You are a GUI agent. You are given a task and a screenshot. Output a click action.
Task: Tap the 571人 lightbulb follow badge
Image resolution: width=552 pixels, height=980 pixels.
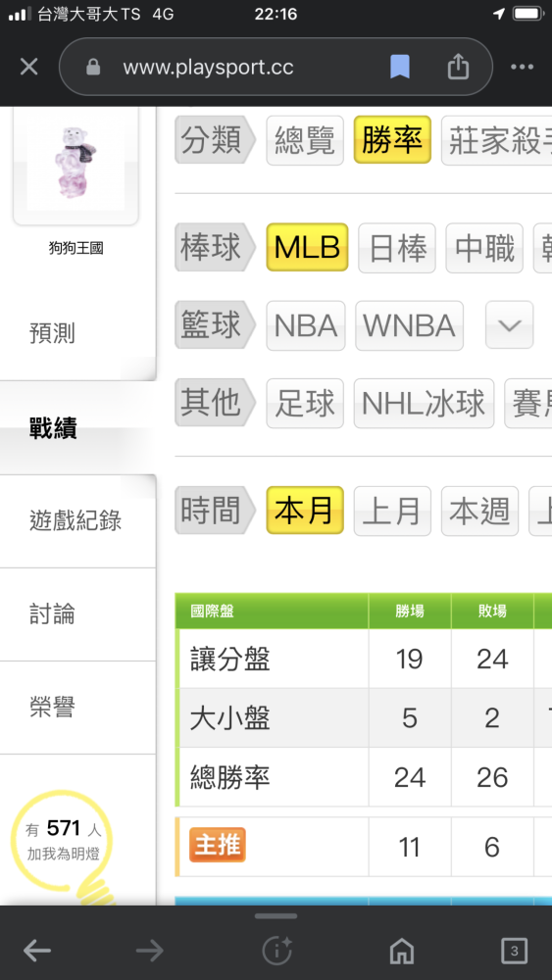point(63,841)
